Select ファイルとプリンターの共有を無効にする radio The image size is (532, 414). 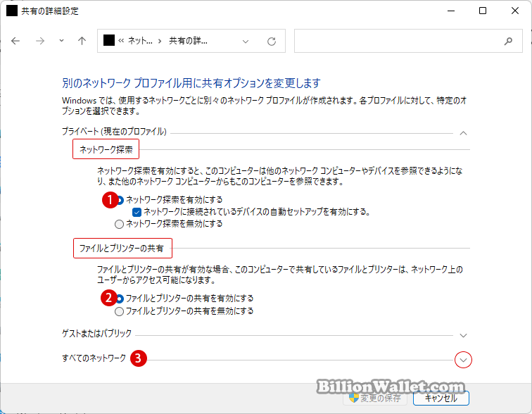(x=119, y=311)
